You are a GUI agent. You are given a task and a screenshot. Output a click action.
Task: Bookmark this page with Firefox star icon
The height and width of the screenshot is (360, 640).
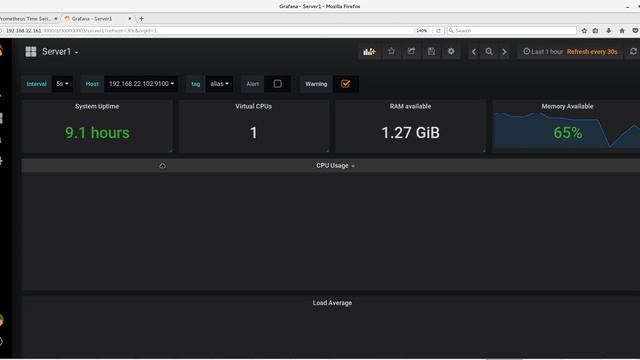point(584,31)
